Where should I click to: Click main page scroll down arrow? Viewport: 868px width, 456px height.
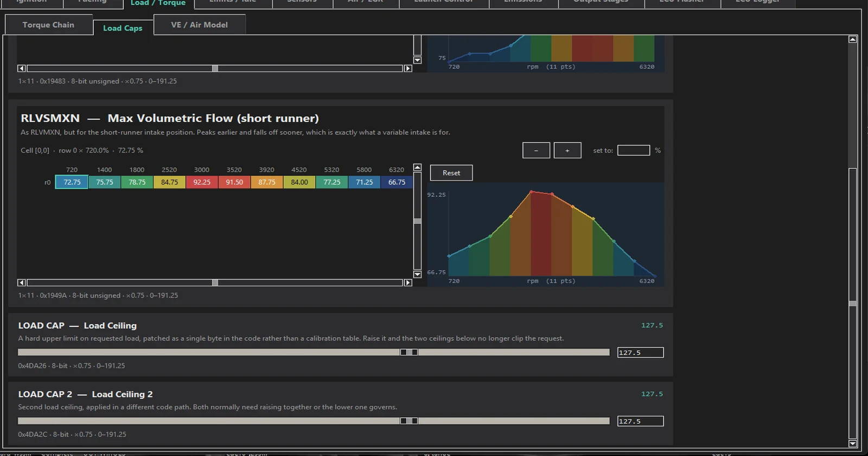tap(853, 444)
